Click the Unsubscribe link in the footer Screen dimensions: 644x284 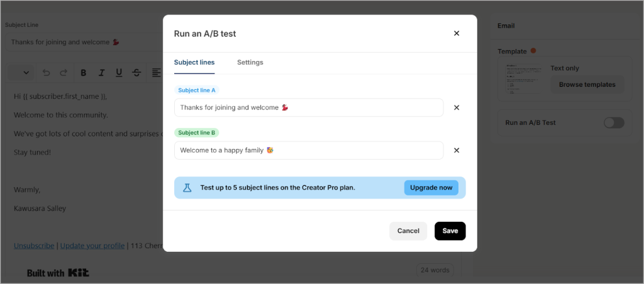click(x=34, y=246)
